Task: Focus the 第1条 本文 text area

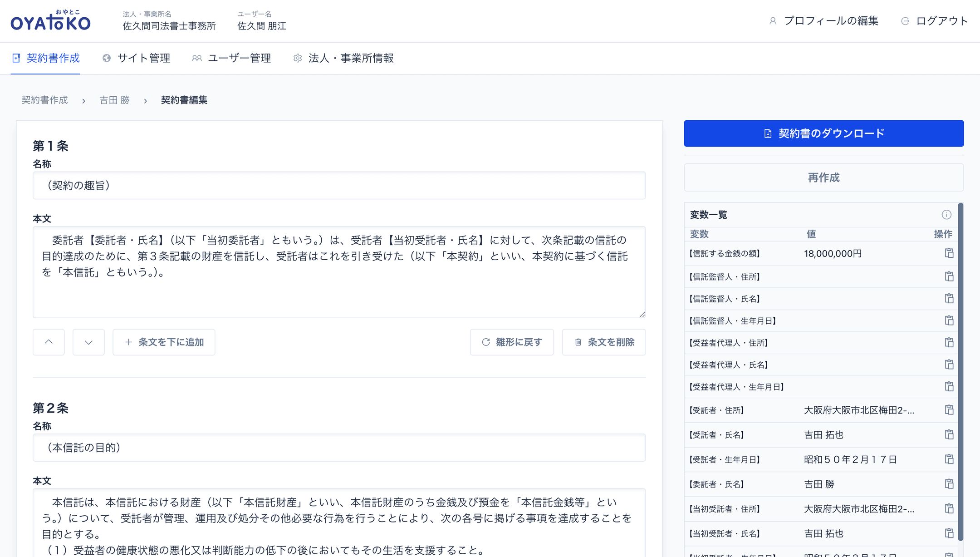Action: pyautogui.click(x=339, y=272)
